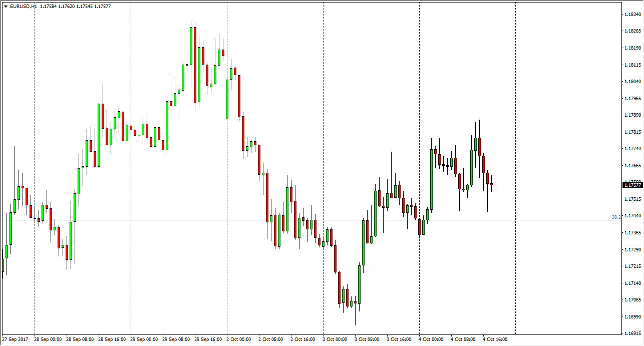
Task: Select the 4 Oct 16:00 time label
Action: coord(495,339)
